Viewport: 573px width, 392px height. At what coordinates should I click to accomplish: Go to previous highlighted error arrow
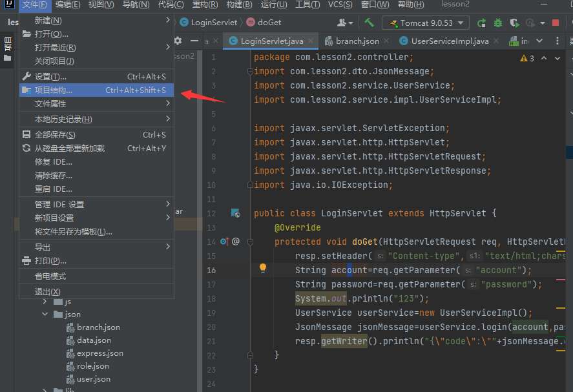544,58
